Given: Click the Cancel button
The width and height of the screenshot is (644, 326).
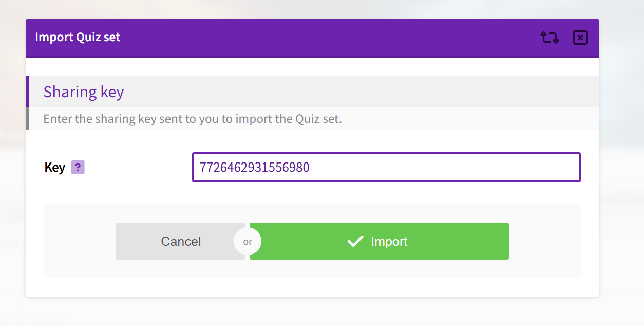Looking at the screenshot, I should 181,241.
